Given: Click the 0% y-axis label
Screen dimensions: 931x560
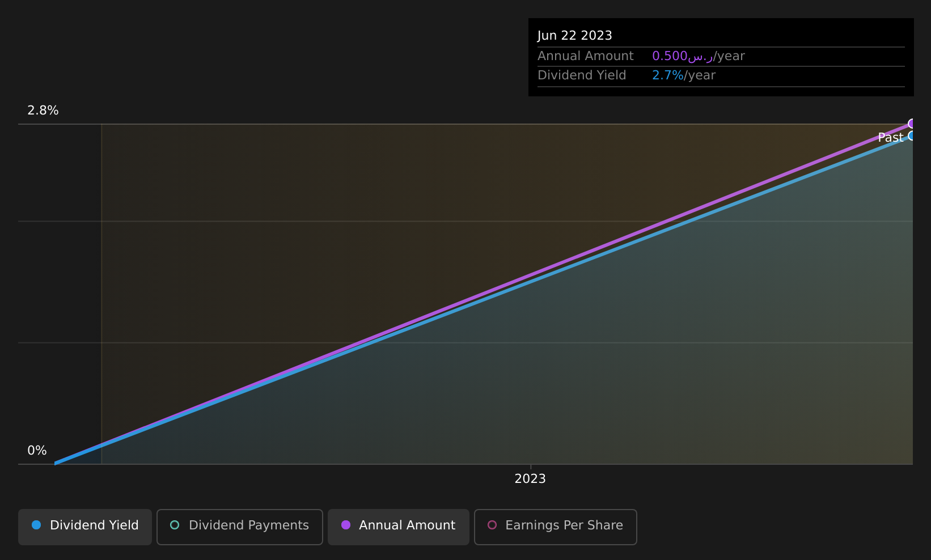Looking at the screenshot, I should pos(37,451).
